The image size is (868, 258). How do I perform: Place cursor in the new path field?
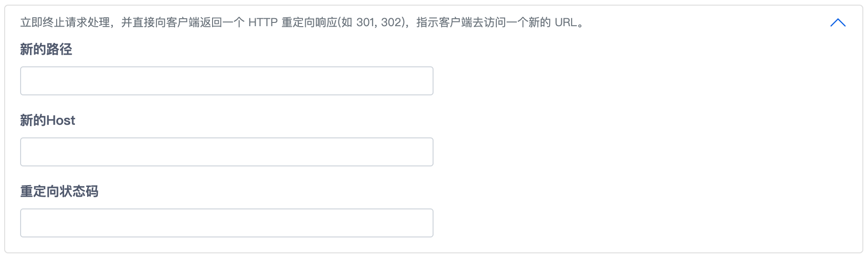point(227,81)
